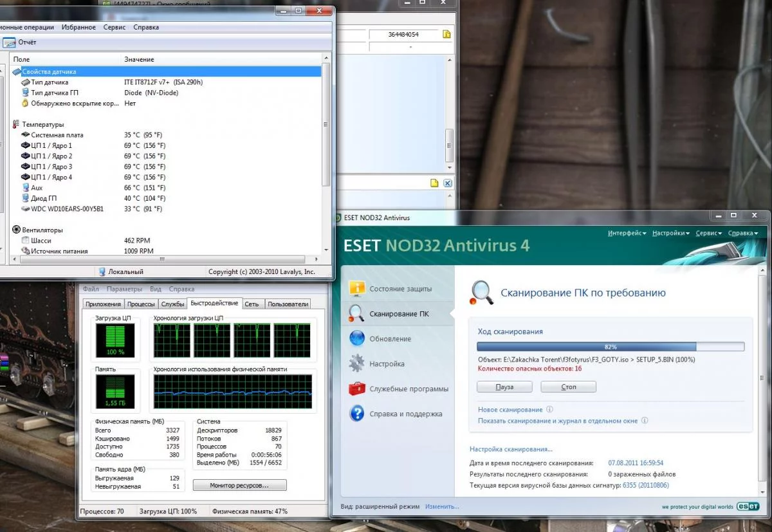Viewport: 772px width, 532px height.
Task: Open the Служебные программы toolbox icon
Action: coord(356,389)
